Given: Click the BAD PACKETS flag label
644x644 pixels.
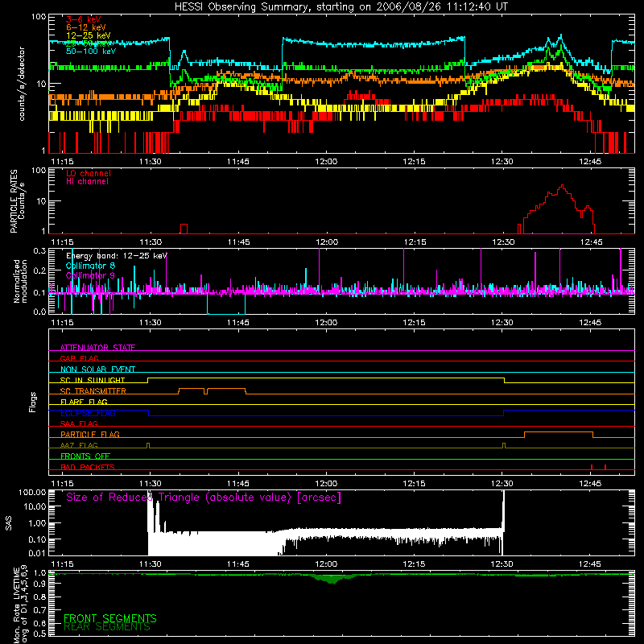Looking at the screenshot, I should click(x=88, y=467).
